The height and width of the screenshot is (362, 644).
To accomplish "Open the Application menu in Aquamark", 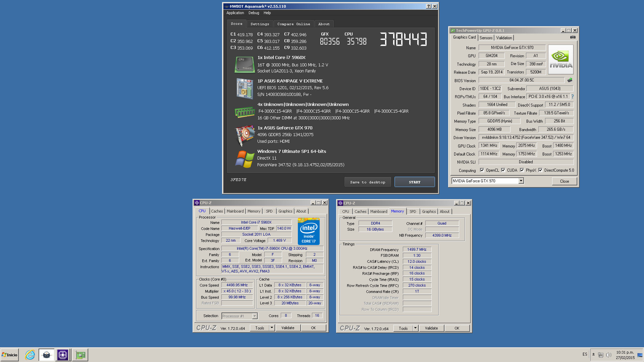I will click(235, 13).
